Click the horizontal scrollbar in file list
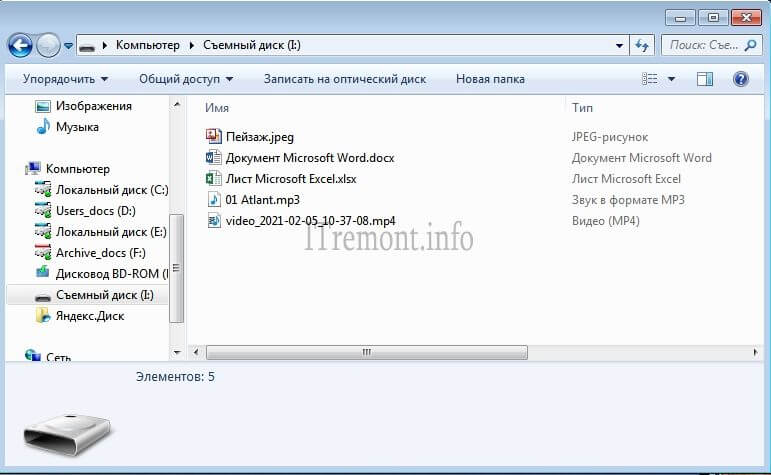Screen dimensions: 771x475 pos(366,352)
